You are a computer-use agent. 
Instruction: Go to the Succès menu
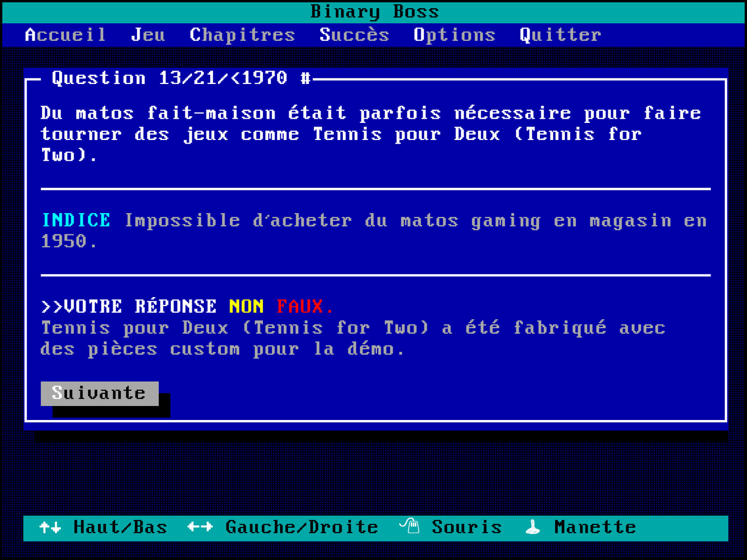click(x=354, y=35)
